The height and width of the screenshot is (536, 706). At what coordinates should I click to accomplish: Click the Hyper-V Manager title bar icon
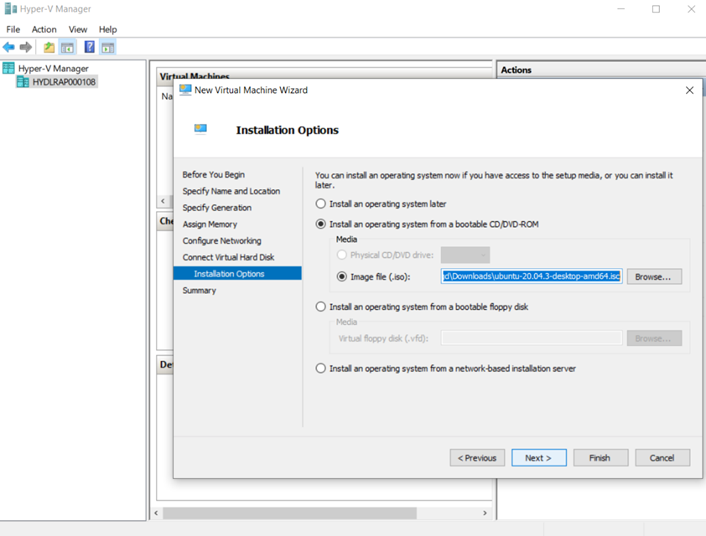pos(10,9)
